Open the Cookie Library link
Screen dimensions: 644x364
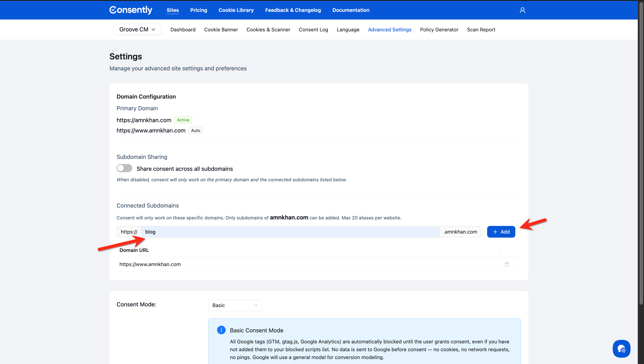236,10
